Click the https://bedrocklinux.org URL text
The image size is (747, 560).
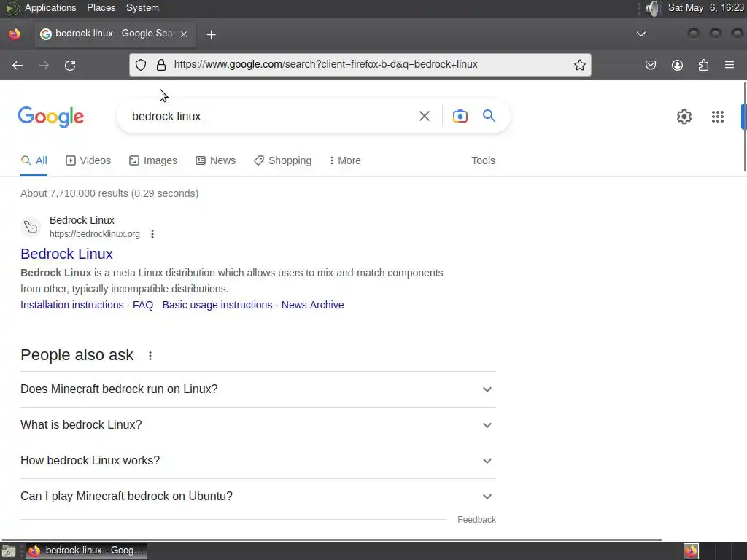[x=95, y=234]
